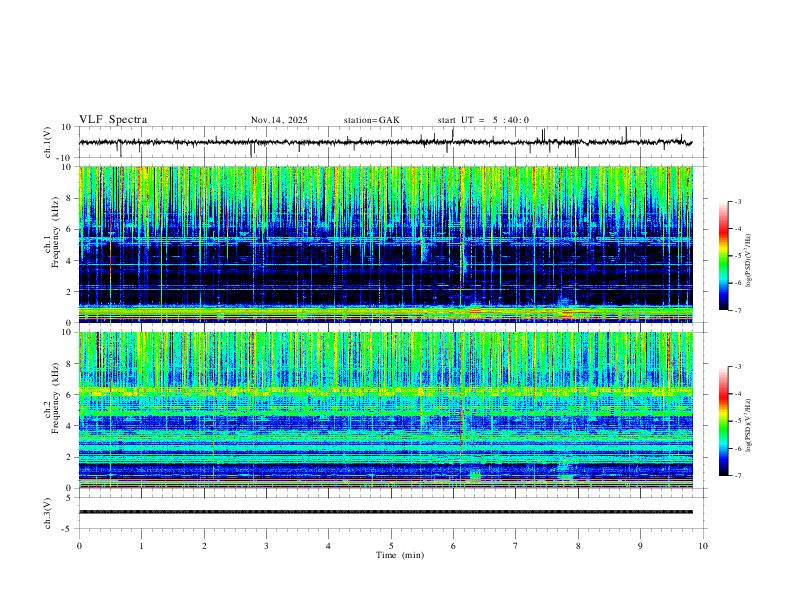Click the "-7" tick on the ch.2 colorbar
The height and width of the screenshot is (612, 792).
point(738,476)
